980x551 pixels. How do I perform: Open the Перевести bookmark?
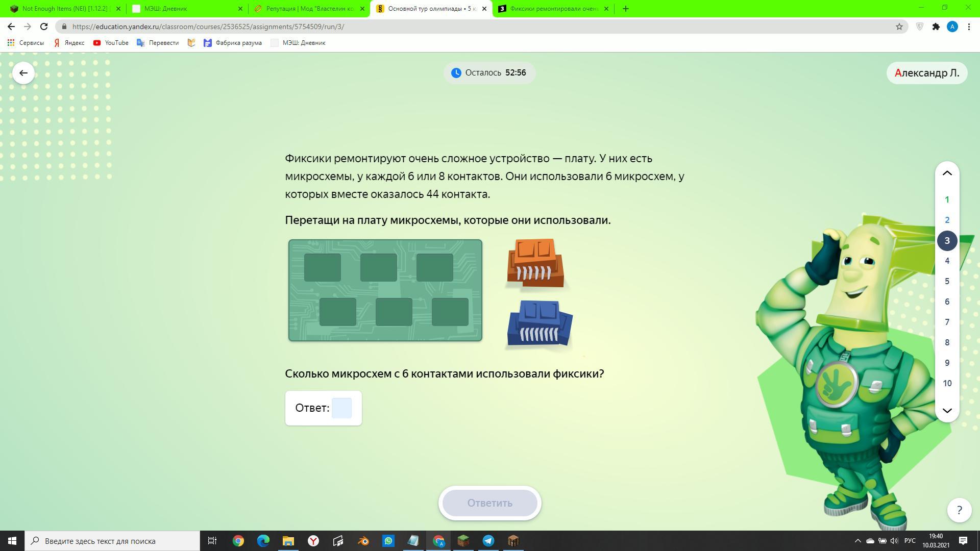point(158,43)
